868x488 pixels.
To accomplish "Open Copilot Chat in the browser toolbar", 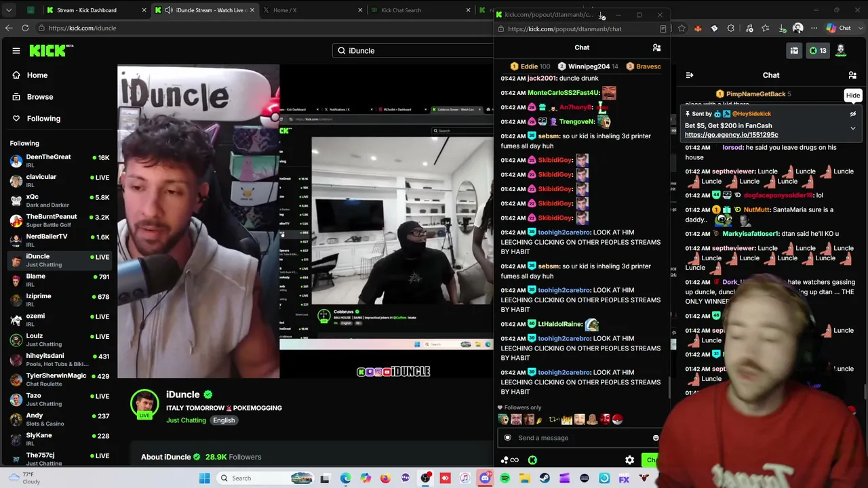I will [x=838, y=28].
